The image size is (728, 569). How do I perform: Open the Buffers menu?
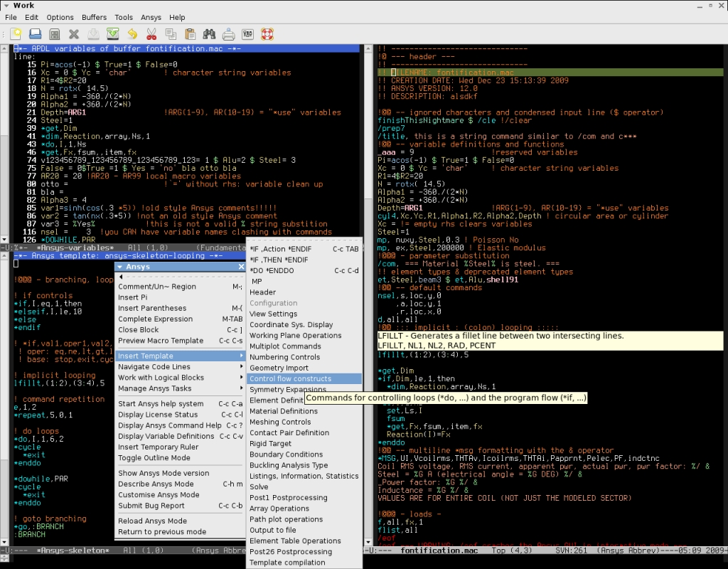[x=95, y=17]
